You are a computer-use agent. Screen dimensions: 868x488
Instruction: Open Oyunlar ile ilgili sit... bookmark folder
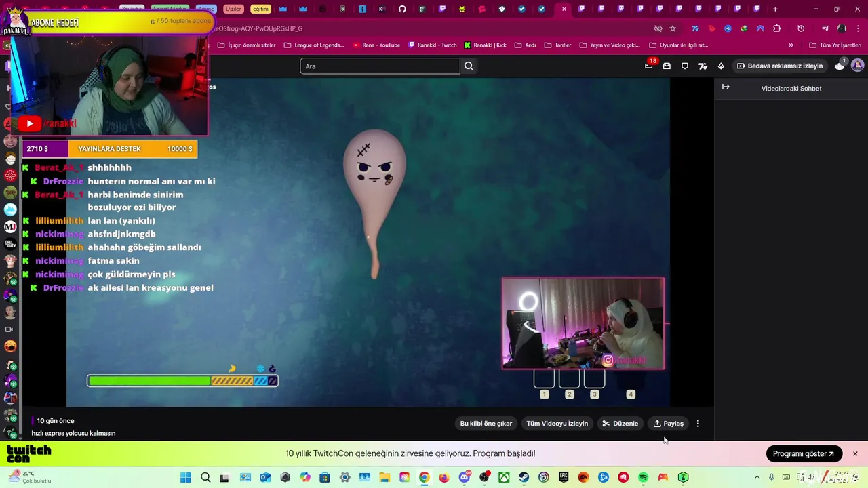678,45
